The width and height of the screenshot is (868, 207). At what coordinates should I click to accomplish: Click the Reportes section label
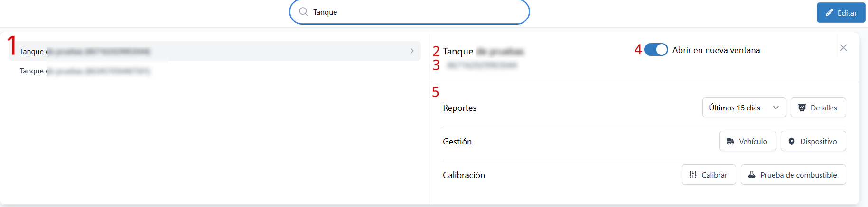click(459, 108)
